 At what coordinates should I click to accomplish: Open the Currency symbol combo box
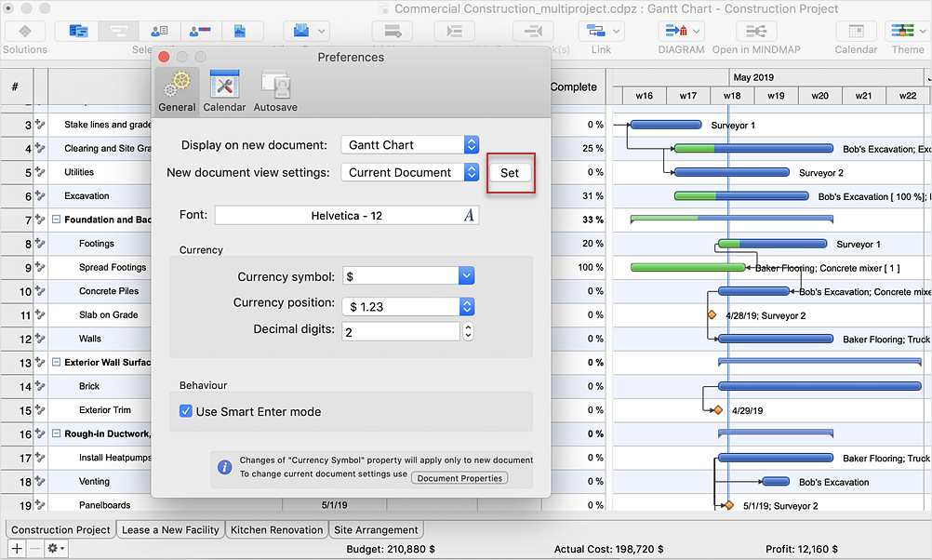click(466, 276)
